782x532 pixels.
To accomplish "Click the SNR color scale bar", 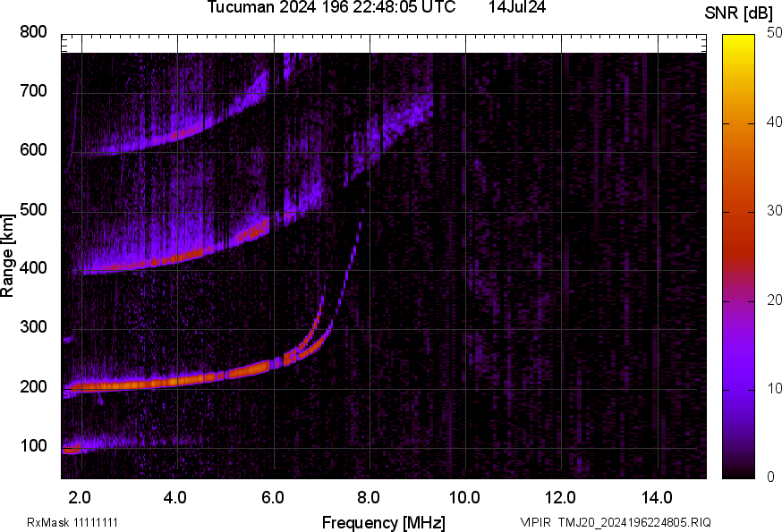I will pos(738,257).
